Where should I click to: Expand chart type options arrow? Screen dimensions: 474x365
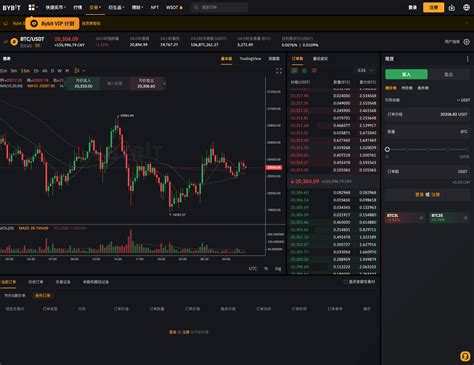[x=84, y=71]
